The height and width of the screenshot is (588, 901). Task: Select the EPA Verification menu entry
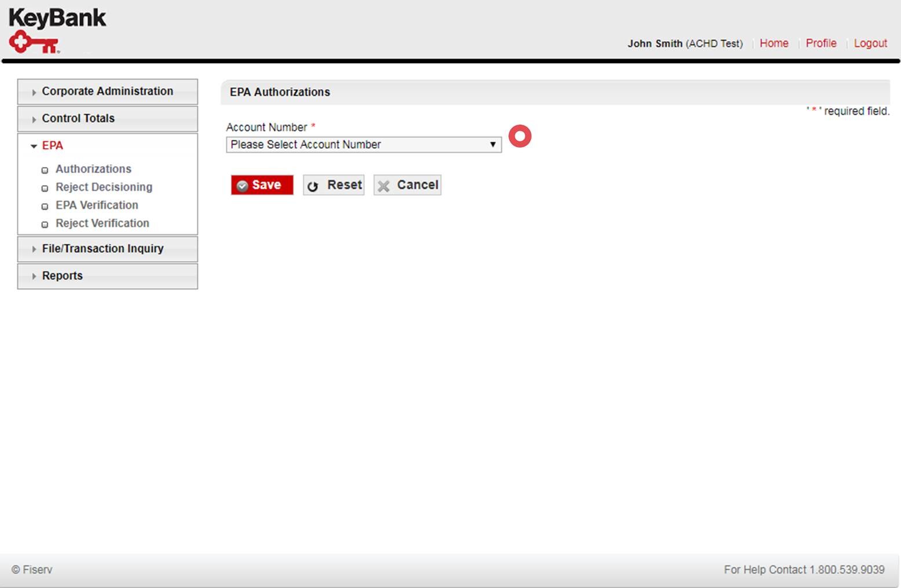pos(96,205)
